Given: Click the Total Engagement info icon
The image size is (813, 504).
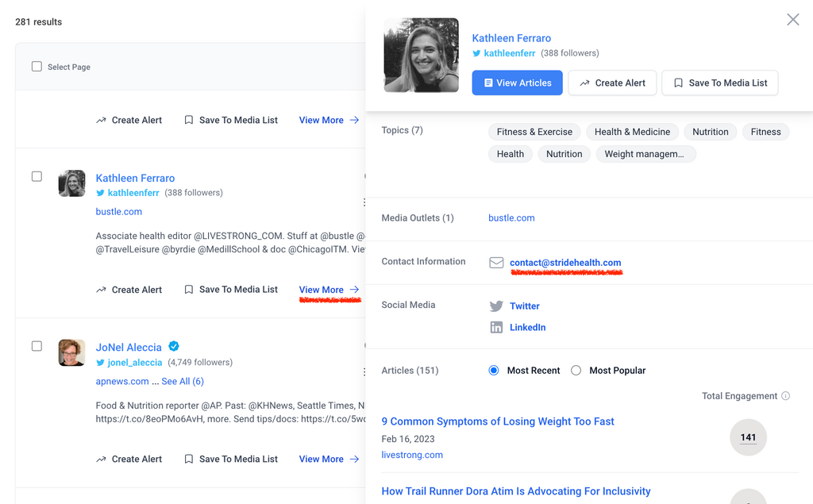Looking at the screenshot, I should point(785,396).
